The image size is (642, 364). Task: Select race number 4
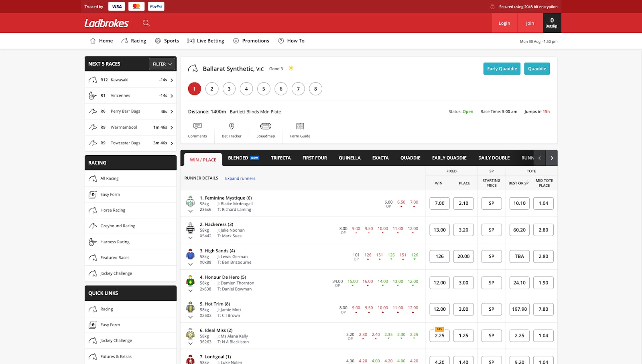[246, 89]
